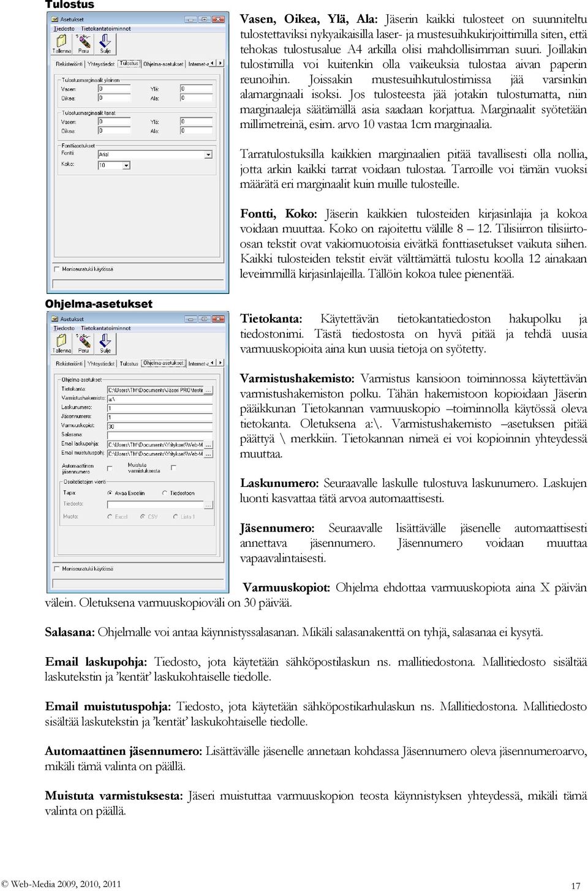Click the empty Salasana input field
Viewport: 588px width, 891px height.
pyautogui.click(x=160, y=435)
